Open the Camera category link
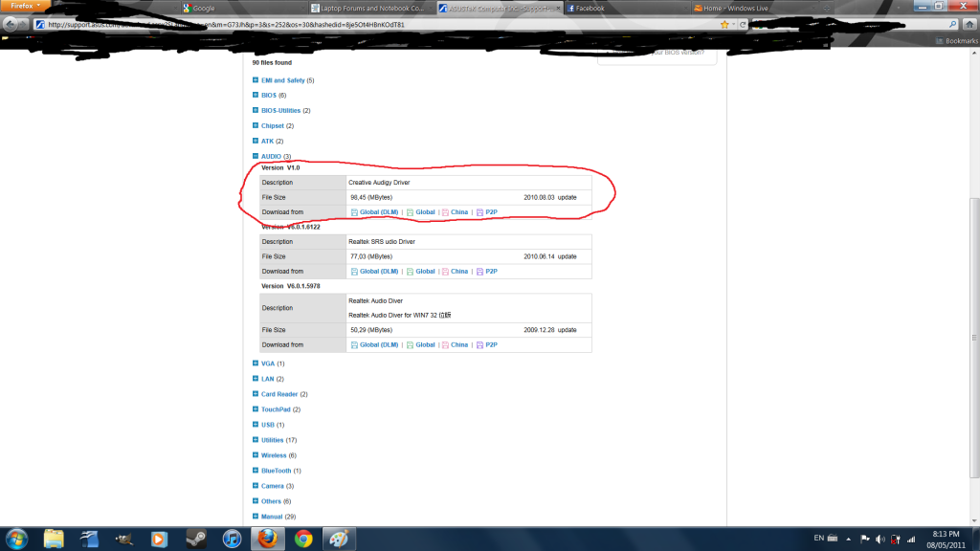 (273, 486)
